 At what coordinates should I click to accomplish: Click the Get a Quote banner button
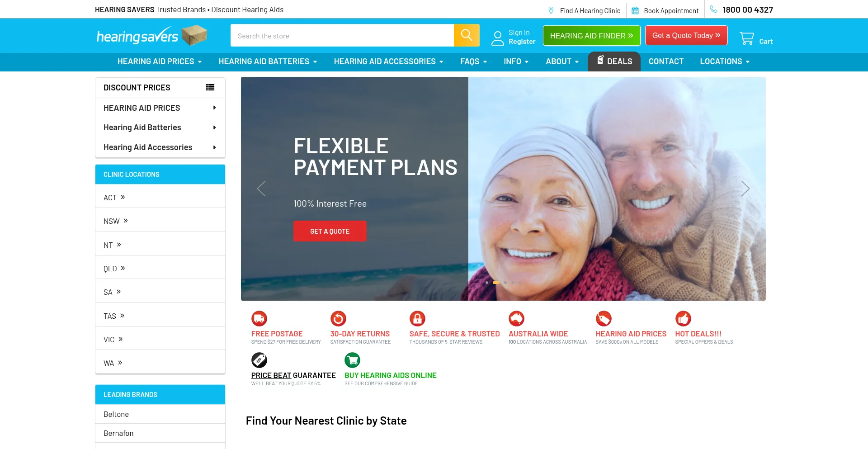(330, 231)
